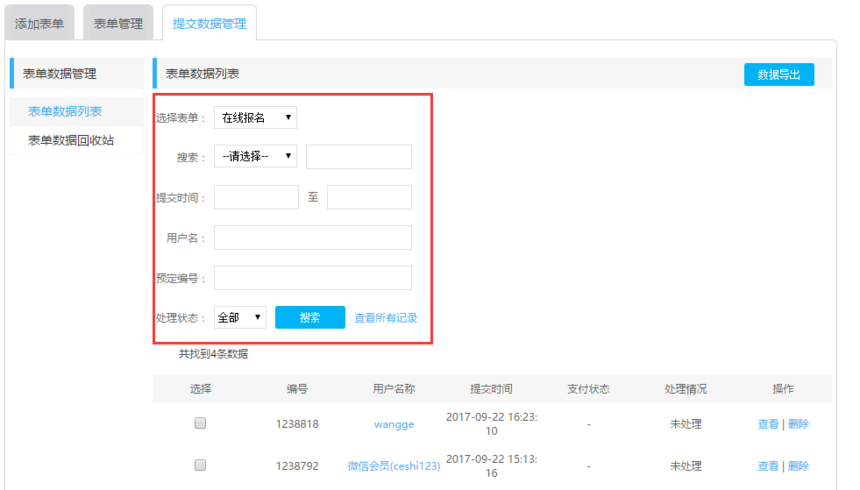Open the wangge user name link
This screenshot has height=490, width=860.
(394, 424)
